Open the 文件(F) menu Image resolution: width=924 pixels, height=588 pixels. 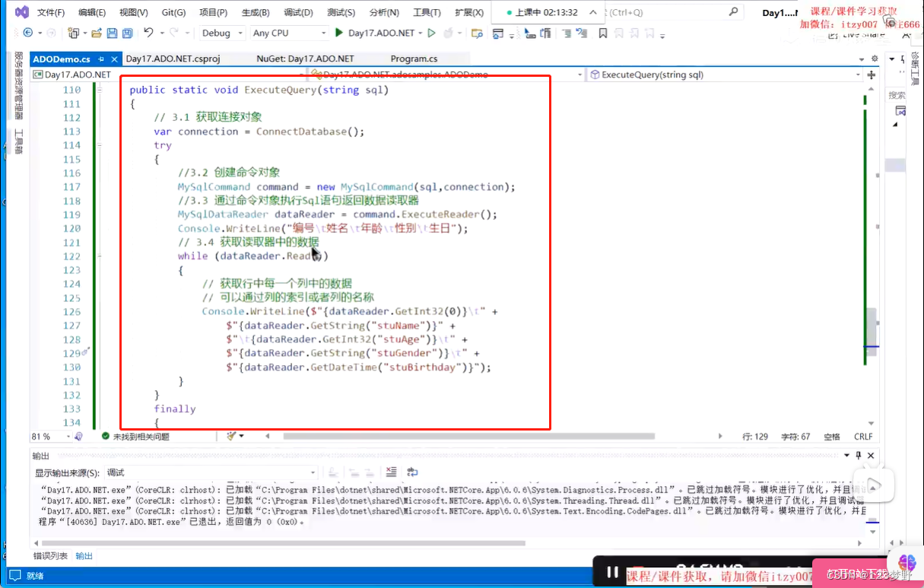(51, 12)
